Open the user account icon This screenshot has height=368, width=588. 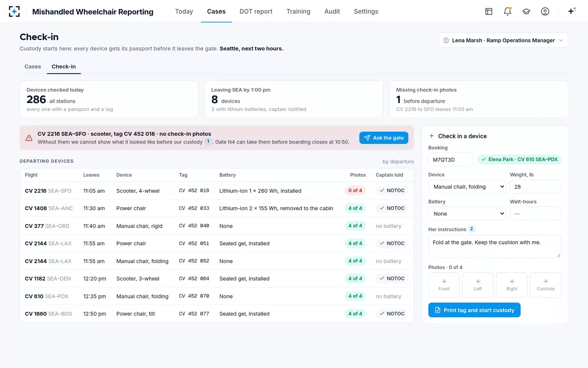(x=545, y=11)
